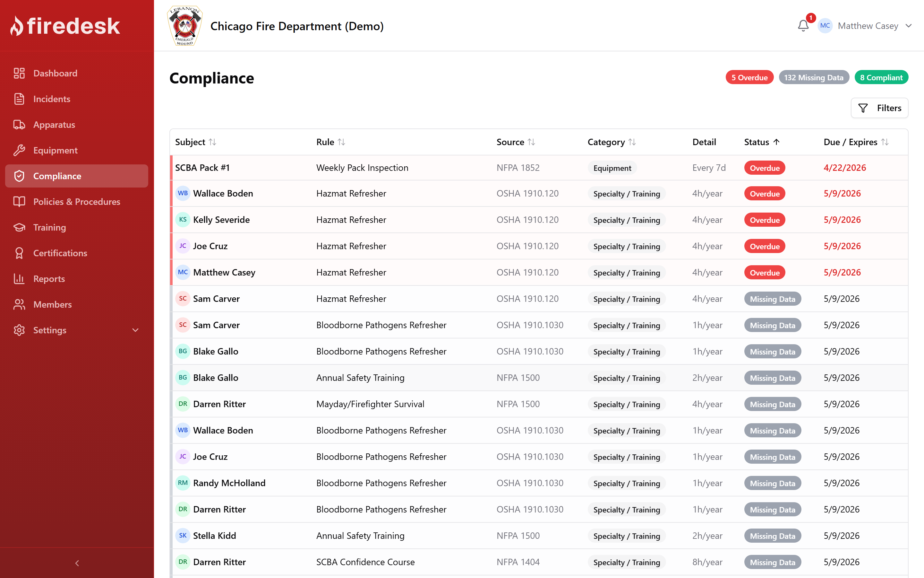Click Every 7d detail cell
Viewport: 924px width, 578px height.
click(x=709, y=167)
